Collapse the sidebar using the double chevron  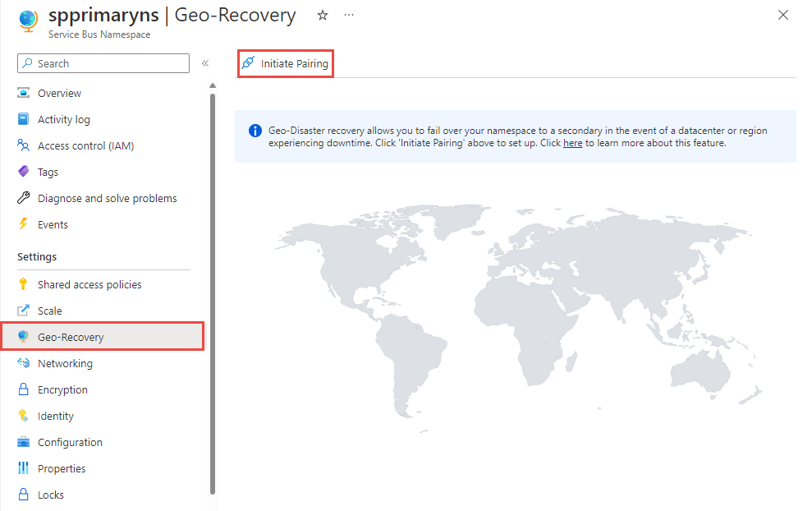tap(205, 62)
